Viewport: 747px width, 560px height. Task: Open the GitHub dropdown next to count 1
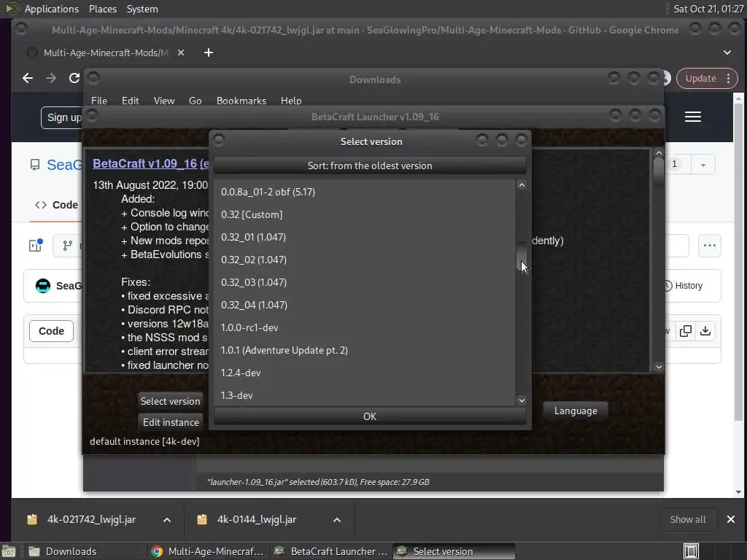pyautogui.click(x=703, y=165)
